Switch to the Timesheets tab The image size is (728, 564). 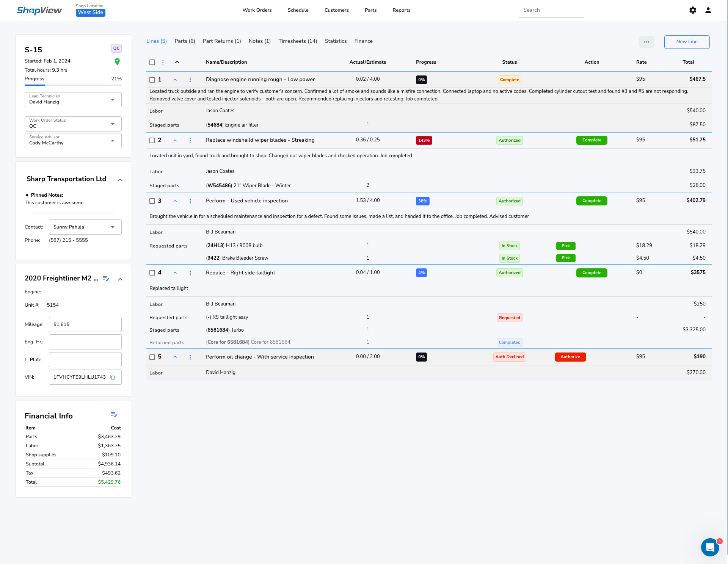(x=297, y=41)
